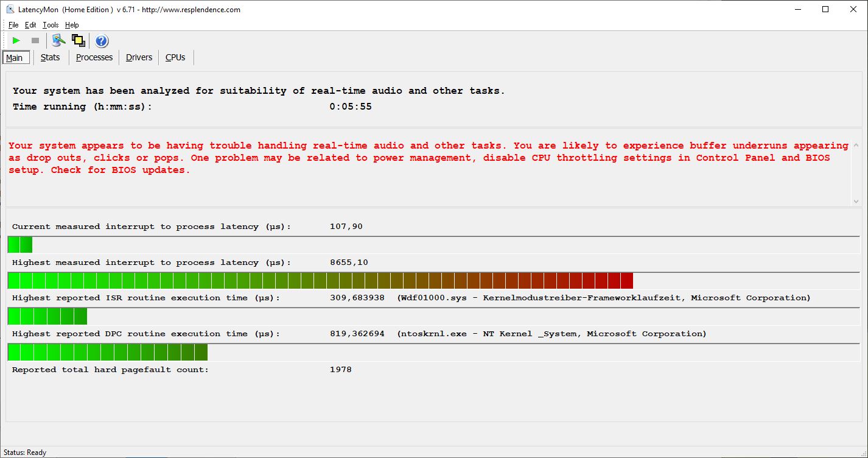This screenshot has height=458, width=868.
Task: Switch to the CPUs tab
Action: point(175,57)
